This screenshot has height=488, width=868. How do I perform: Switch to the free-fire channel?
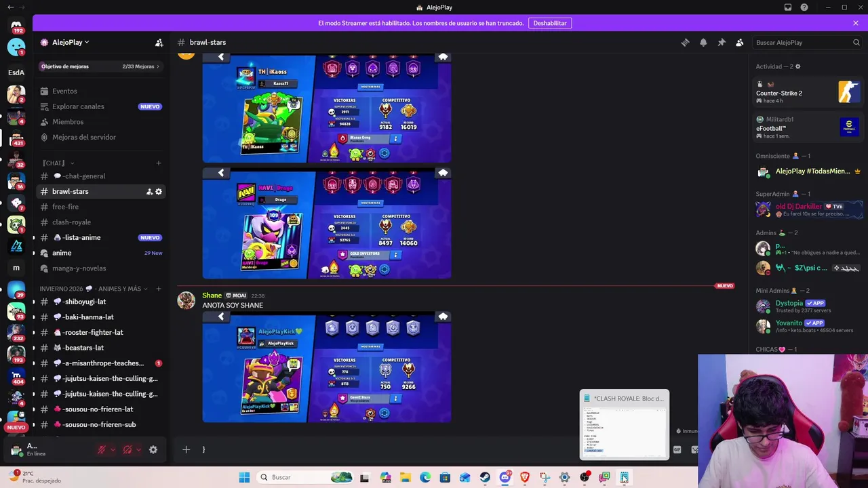pyautogui.click(x=100, y=207)
